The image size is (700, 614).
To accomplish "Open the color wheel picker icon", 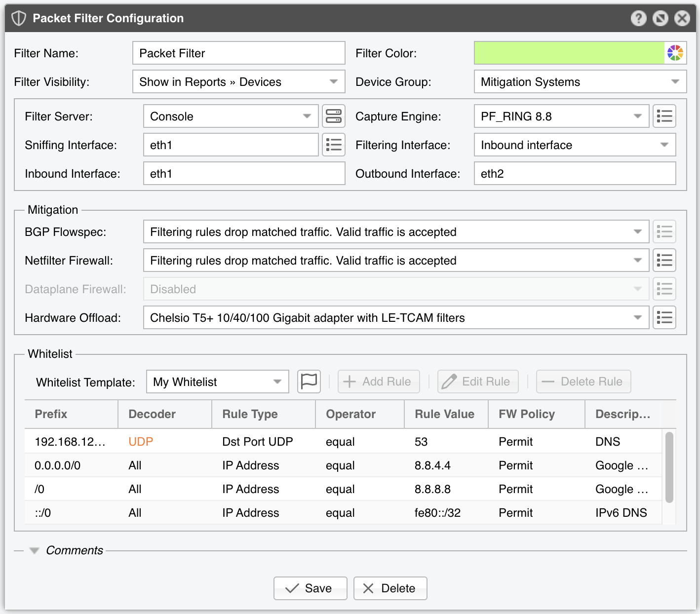I will pos(675,53).
